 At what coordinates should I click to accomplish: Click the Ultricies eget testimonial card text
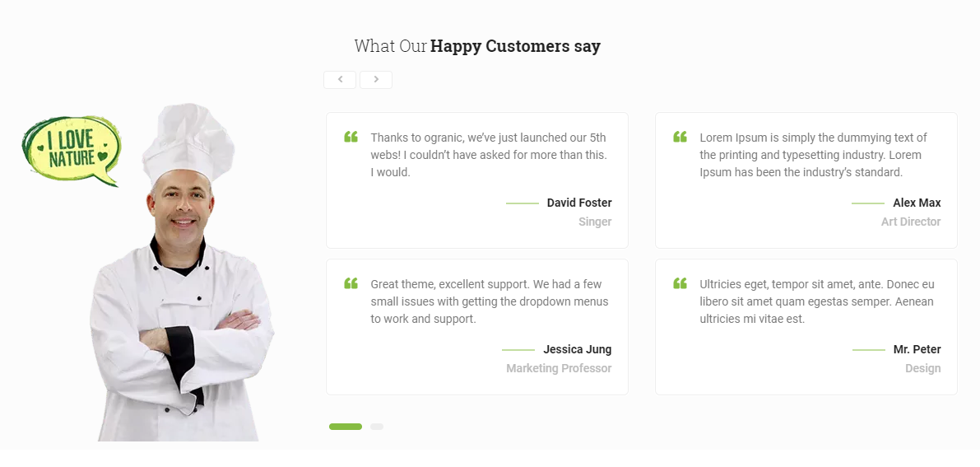click(816, 301)
